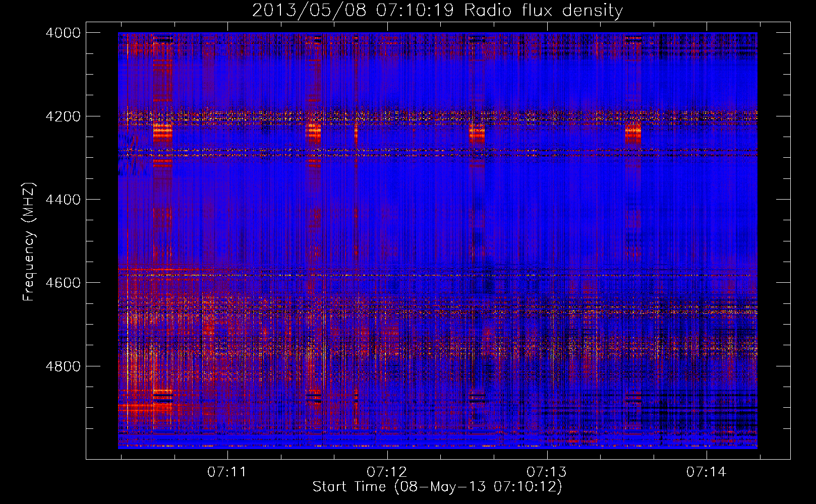Click the 07:12 time axis label
Screen dimensions: 816x504
[387, 472]
